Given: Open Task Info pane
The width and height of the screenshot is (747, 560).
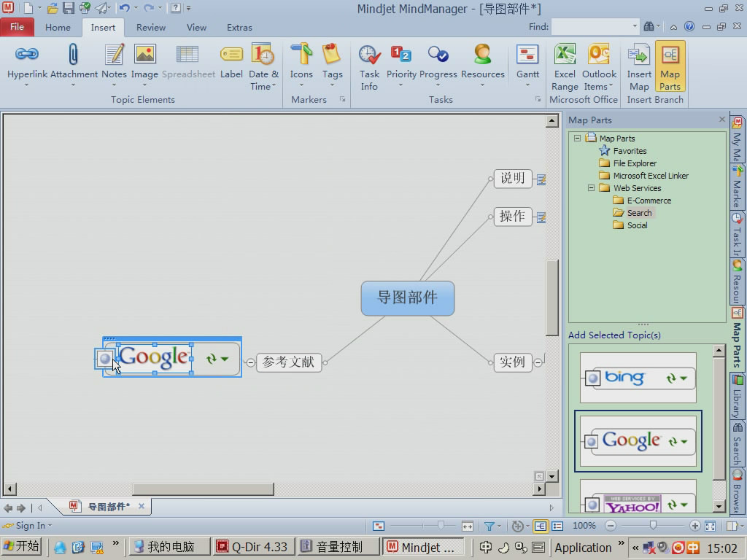Looking at the screenshot, I should 369,66.
